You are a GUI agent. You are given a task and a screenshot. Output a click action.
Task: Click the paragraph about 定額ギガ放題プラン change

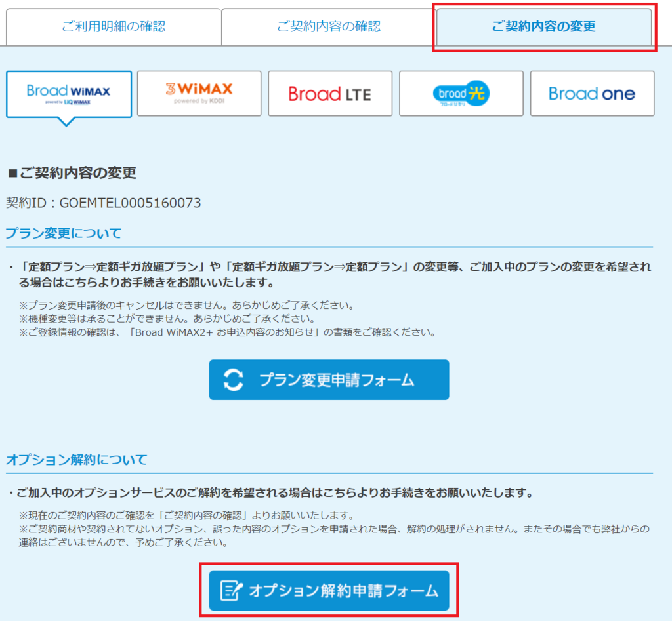point(330,275)
